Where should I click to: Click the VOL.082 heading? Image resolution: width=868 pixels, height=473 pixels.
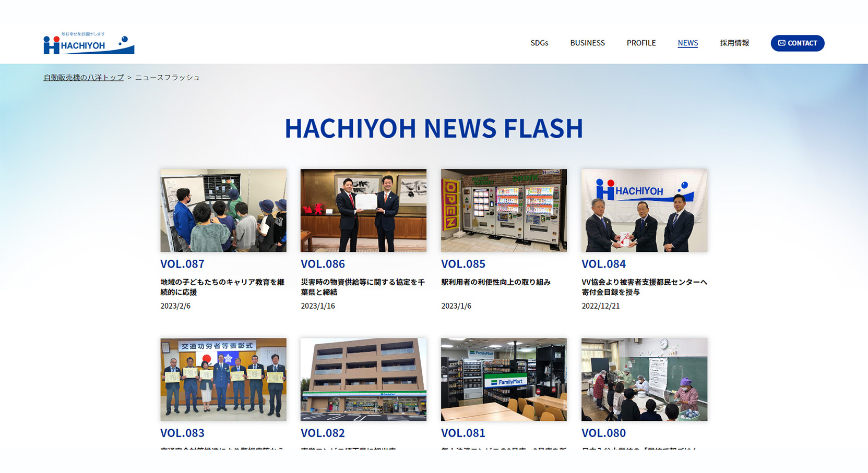point(323,433)
